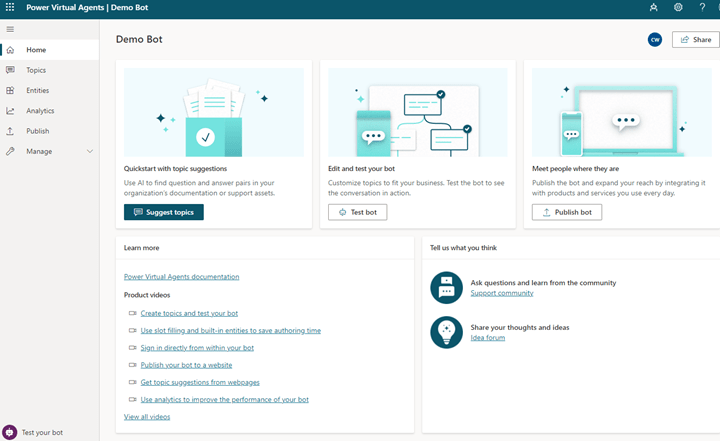The height and width of the screenshot is (441, 720).
Task: Click the View all videos link
Action: (x=147, y=417)
